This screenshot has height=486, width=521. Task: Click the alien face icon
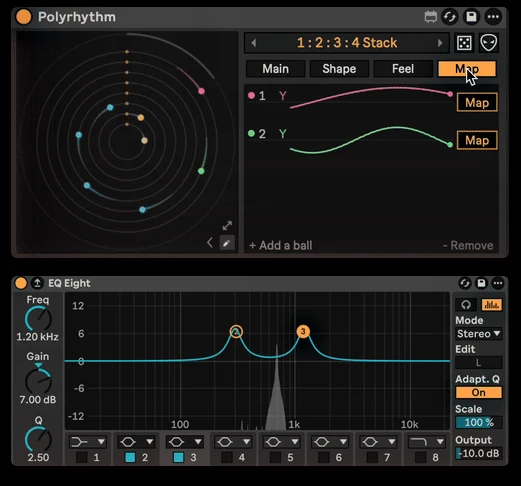(489, 43)
